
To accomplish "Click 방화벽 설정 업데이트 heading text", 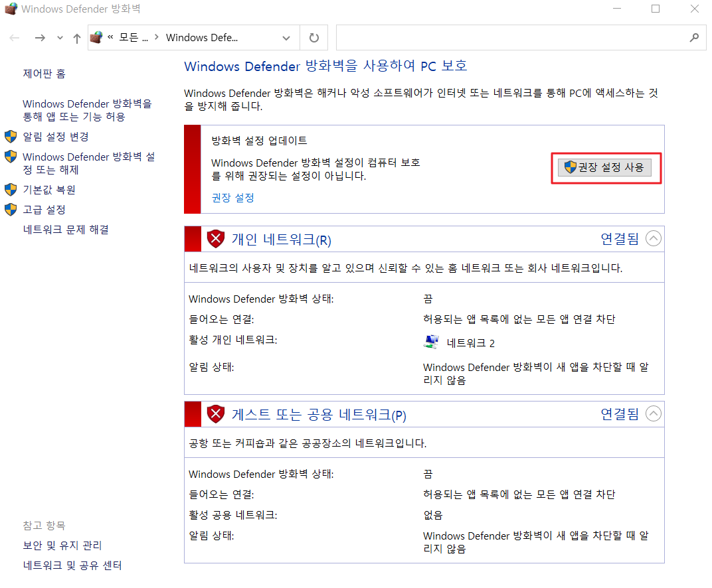I will coord(259,141).
